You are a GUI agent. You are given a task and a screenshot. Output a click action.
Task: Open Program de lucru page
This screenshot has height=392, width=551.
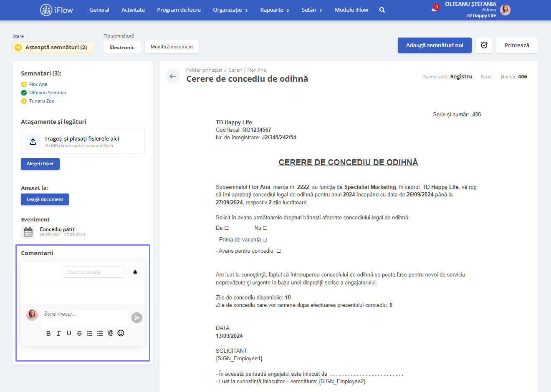179,10
